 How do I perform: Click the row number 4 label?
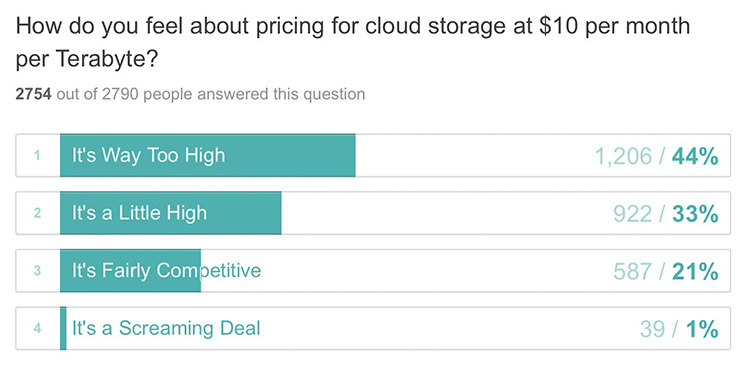point(37,329)
